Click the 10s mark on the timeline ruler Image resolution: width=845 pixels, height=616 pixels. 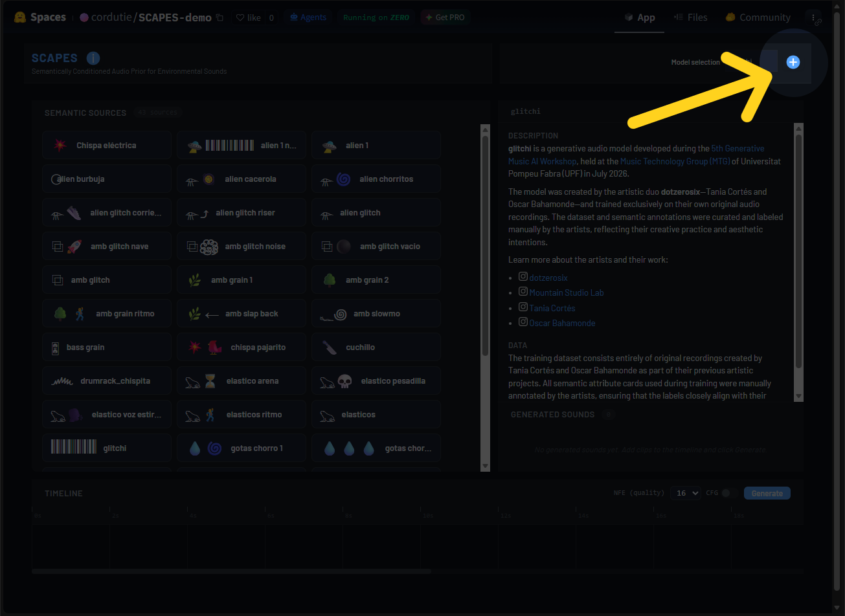click(x=428, y=516)
